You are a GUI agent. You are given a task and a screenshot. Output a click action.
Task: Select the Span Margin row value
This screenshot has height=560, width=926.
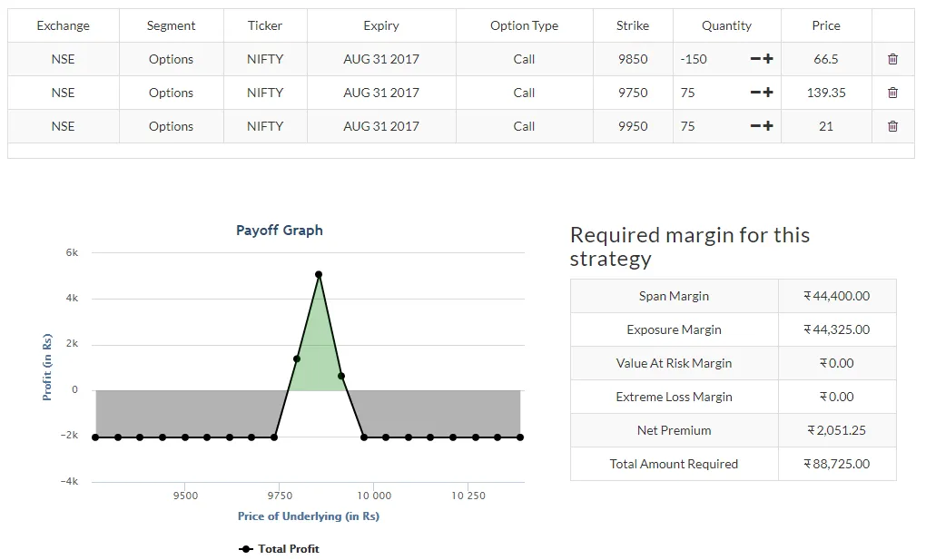pos(837,295)
